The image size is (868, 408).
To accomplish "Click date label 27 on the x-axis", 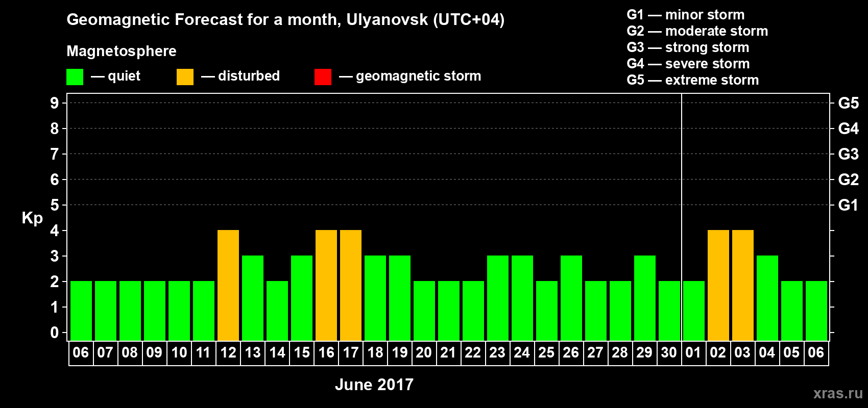I will (x=595, y=352).
